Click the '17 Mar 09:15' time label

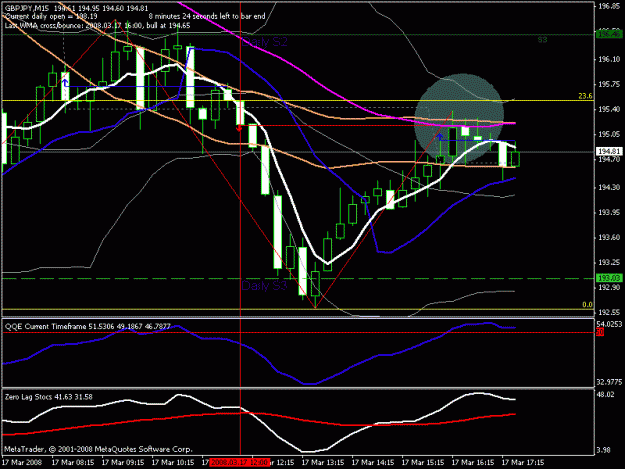tap(123, 463)
